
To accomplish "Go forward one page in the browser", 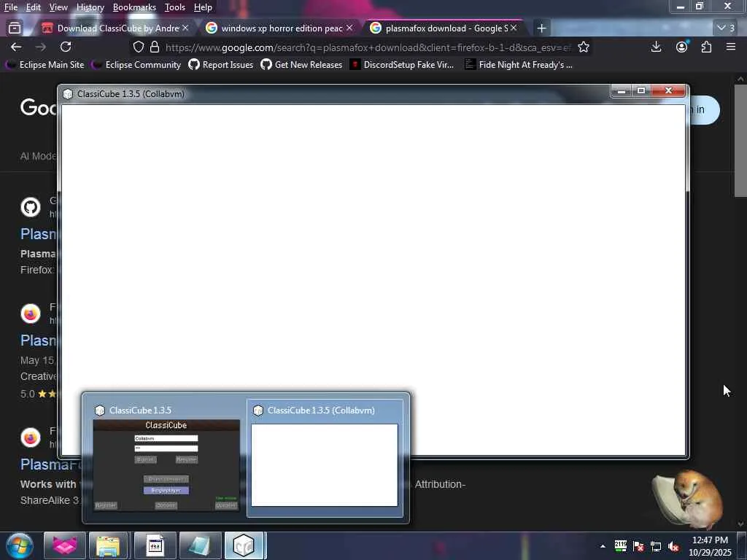I will 41,47.
